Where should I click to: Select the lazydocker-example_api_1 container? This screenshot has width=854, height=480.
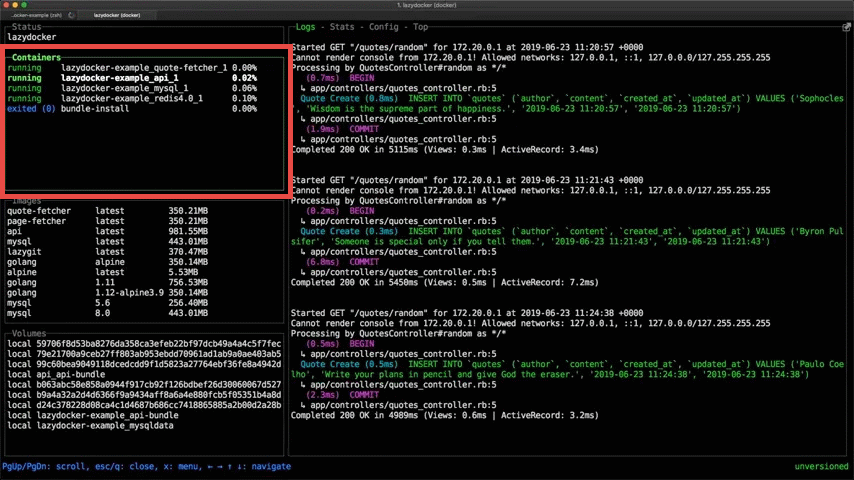[x=120, y=77]
